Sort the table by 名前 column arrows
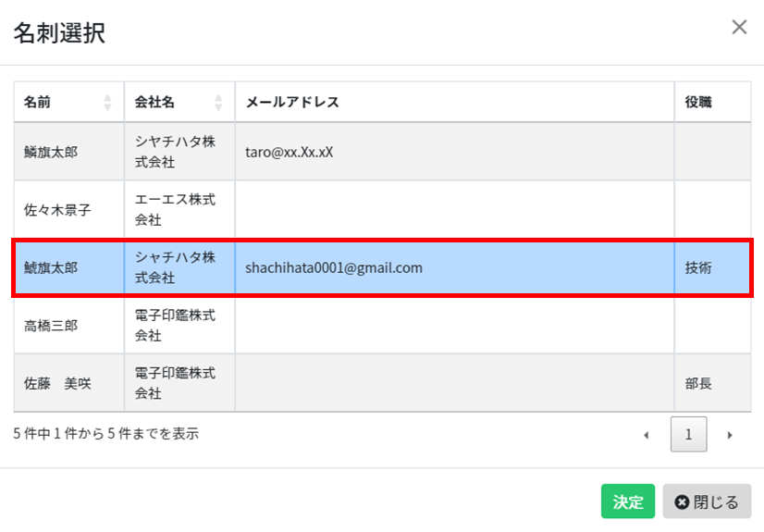The height and width of the screenshot is (532, 764). pyautogui.click(x=107, y=103)
